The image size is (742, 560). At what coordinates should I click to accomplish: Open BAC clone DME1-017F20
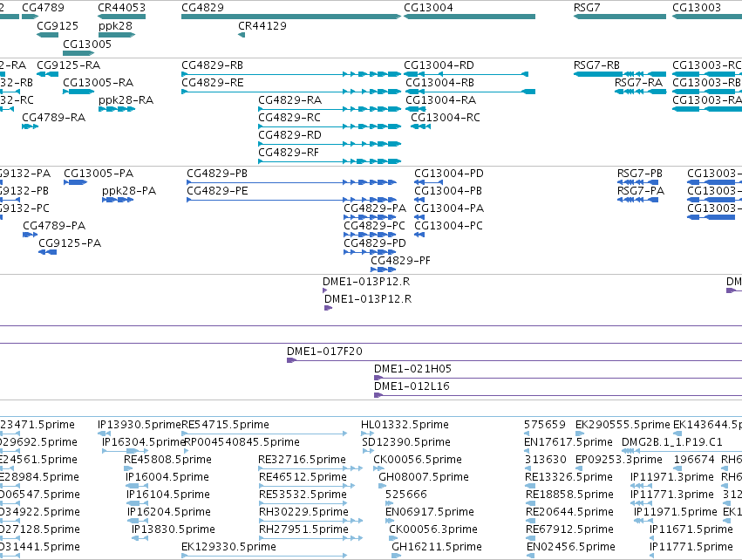click(x=324, y=352)
